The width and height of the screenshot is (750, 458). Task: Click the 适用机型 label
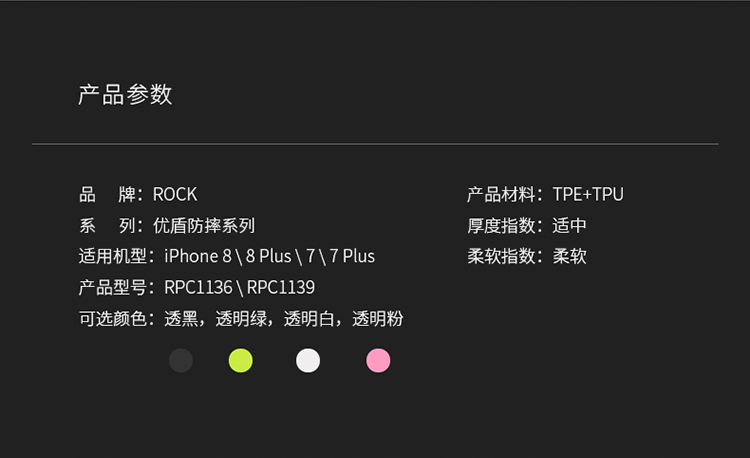(113, 256)
